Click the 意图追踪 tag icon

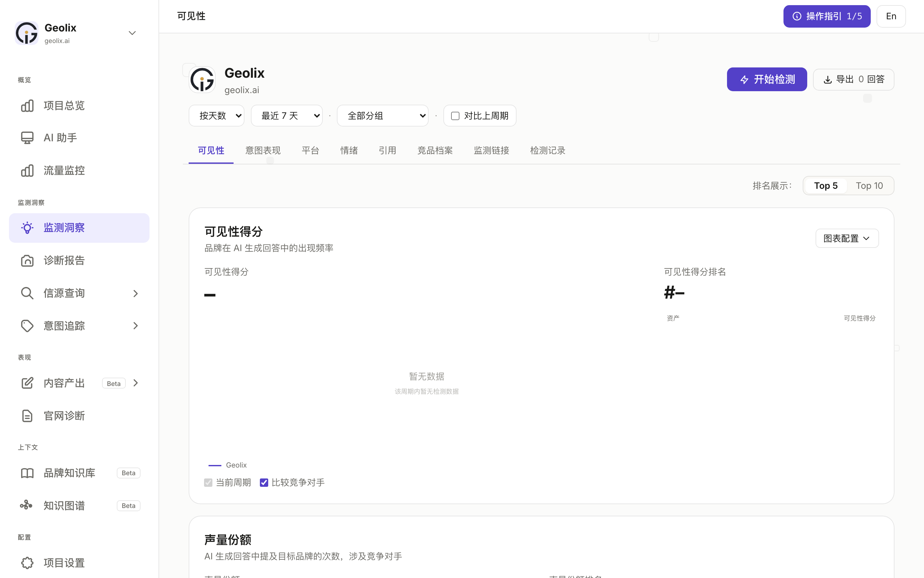[27, 326]
